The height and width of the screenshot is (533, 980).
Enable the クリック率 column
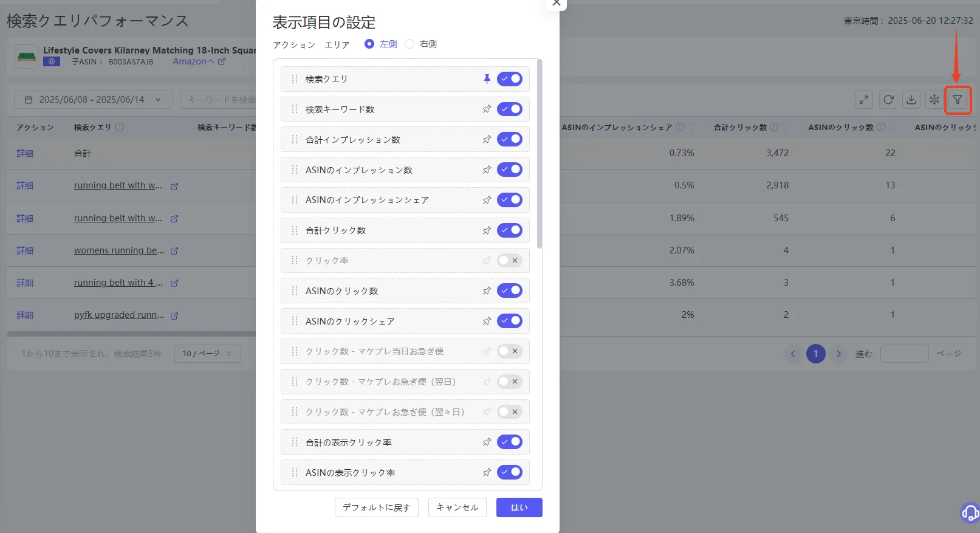510,261
